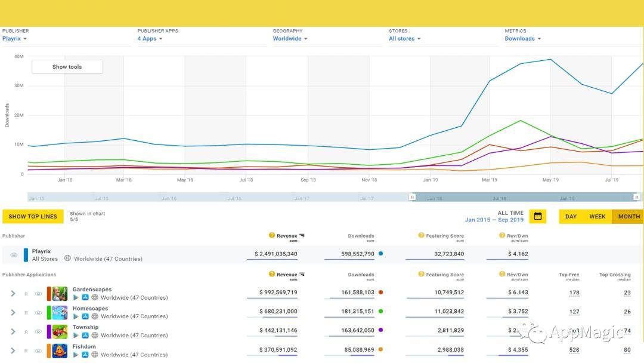Open Gardenscapes app thumbnail
This screenshot has height=363, width=644.
click(60, 294)
